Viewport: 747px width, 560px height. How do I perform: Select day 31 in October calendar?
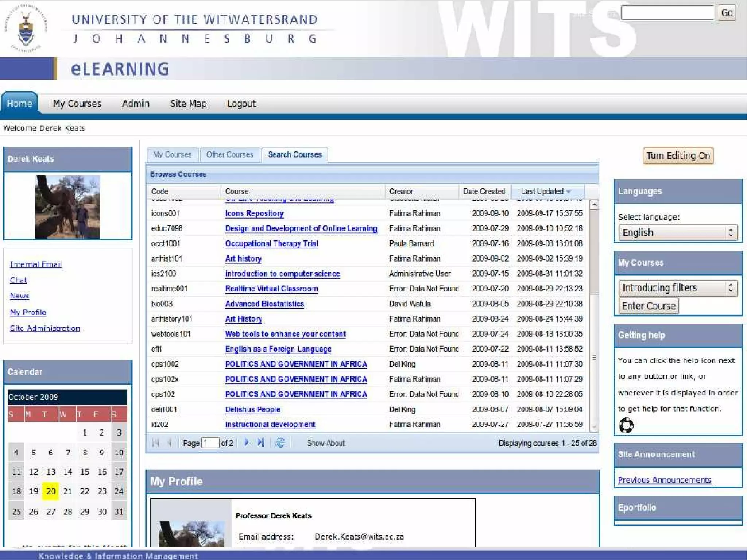click(119, 511)
